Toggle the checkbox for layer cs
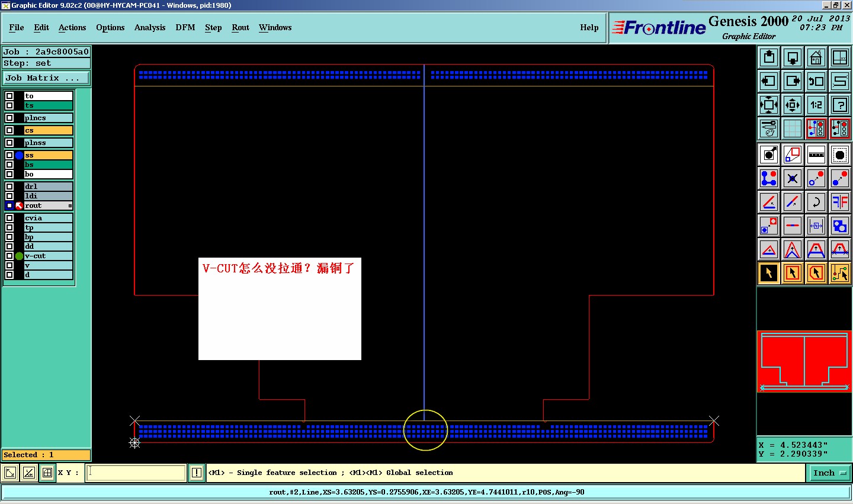The width and height of the screenshot is (853, 504). [x=9, y=130]
